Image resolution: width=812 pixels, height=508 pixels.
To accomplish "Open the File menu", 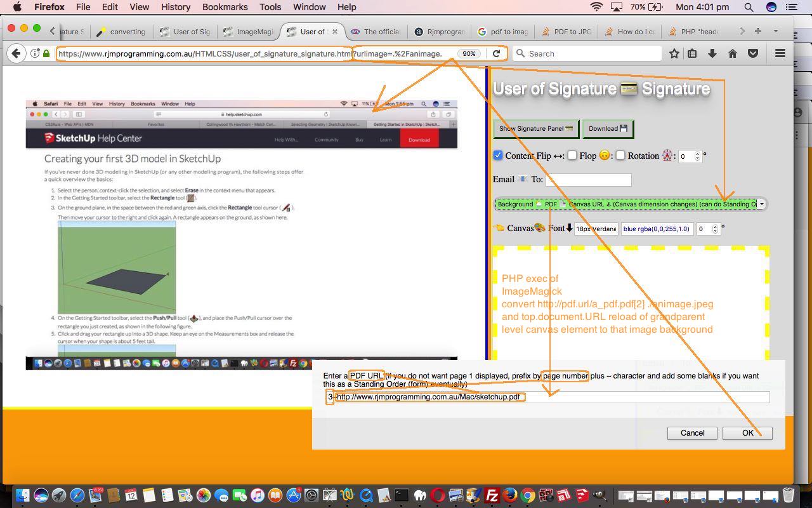I will [x=83, y=7].
